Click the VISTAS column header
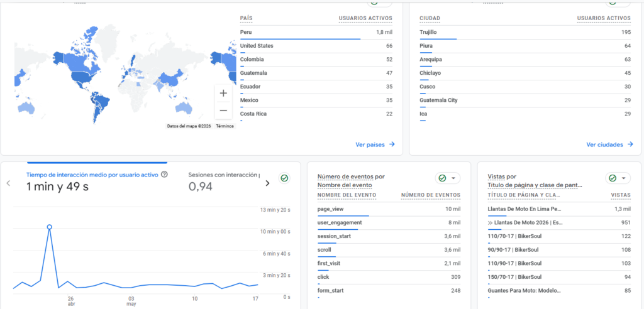 (621, 195)
